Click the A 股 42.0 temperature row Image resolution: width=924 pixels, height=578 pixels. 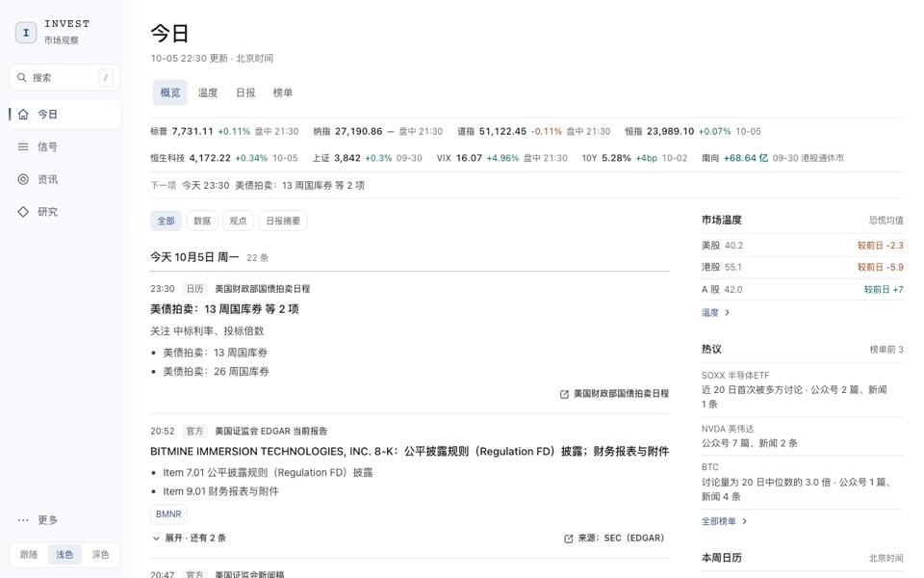802,290
